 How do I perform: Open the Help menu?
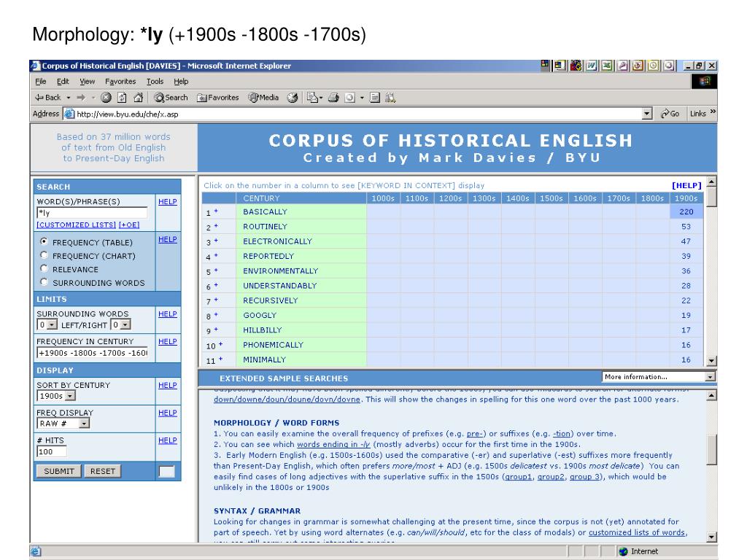tap(181, 82)
